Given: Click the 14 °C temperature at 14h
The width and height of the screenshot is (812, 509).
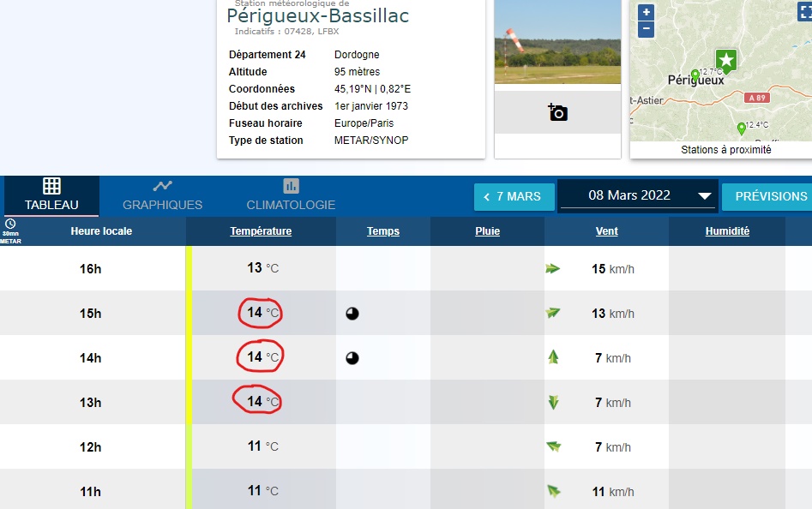Looking at the screenshot, I should pyautogui.click(x=262, y=357).
